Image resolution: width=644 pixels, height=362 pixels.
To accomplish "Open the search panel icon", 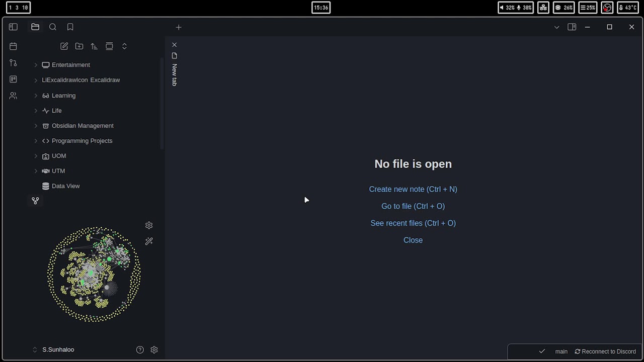I will tap(53, 27).
